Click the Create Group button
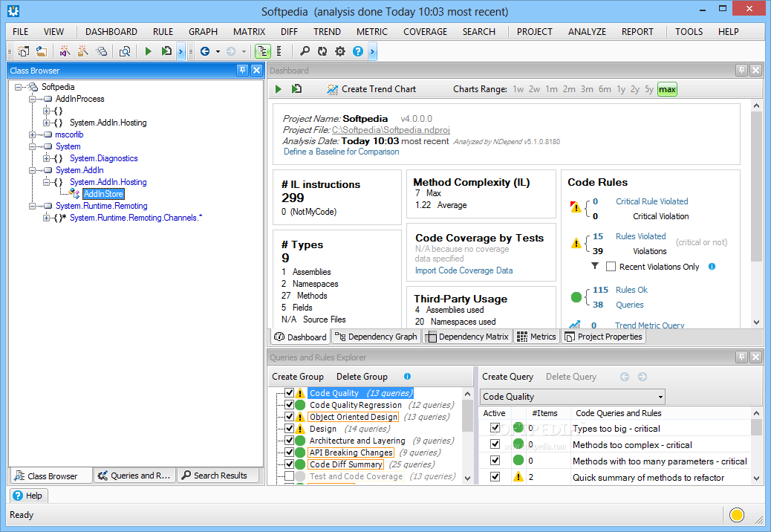The image size is (771, 532). pos(298,377)
